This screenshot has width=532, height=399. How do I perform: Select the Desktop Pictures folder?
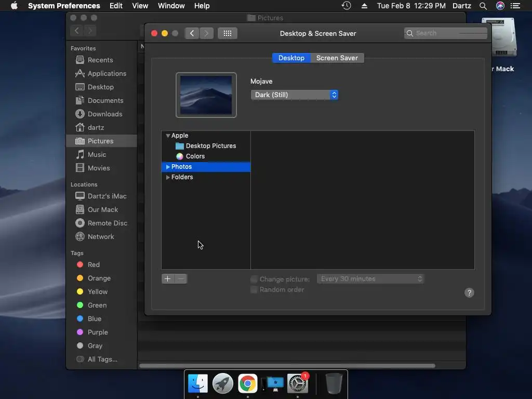(206, 146)
